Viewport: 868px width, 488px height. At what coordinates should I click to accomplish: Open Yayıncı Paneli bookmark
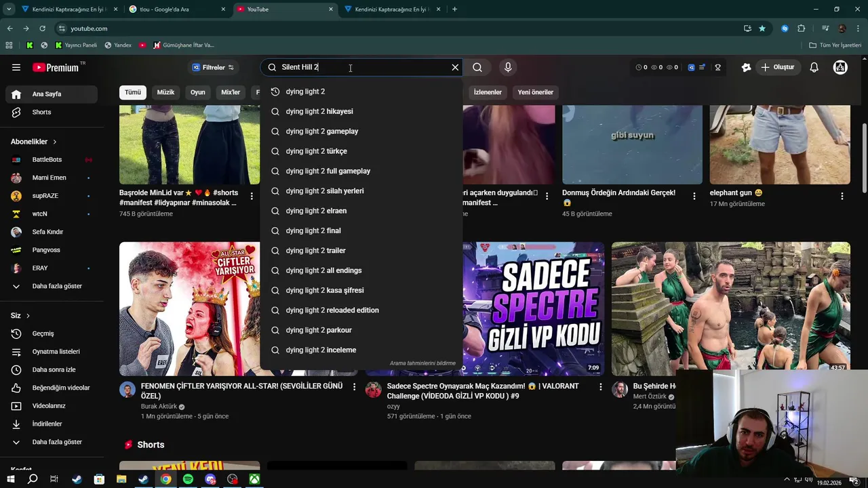76,45
